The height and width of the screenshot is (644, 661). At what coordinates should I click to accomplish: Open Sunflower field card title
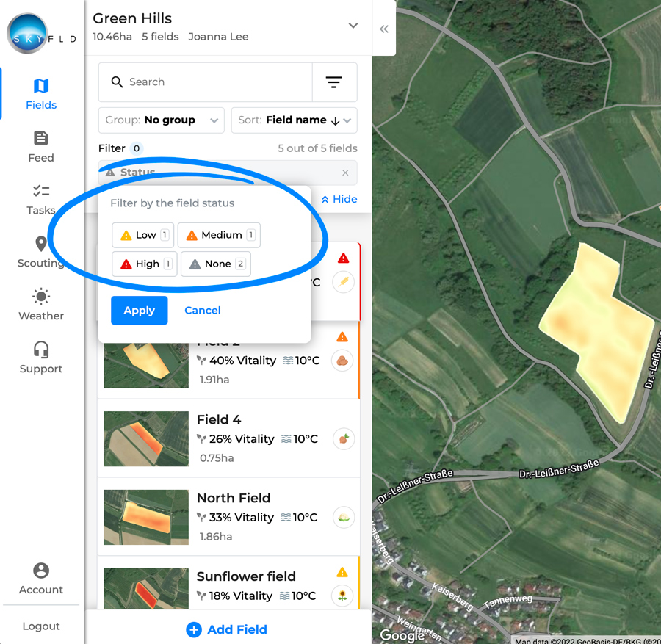pyautogui.click(x=246, y=576)
